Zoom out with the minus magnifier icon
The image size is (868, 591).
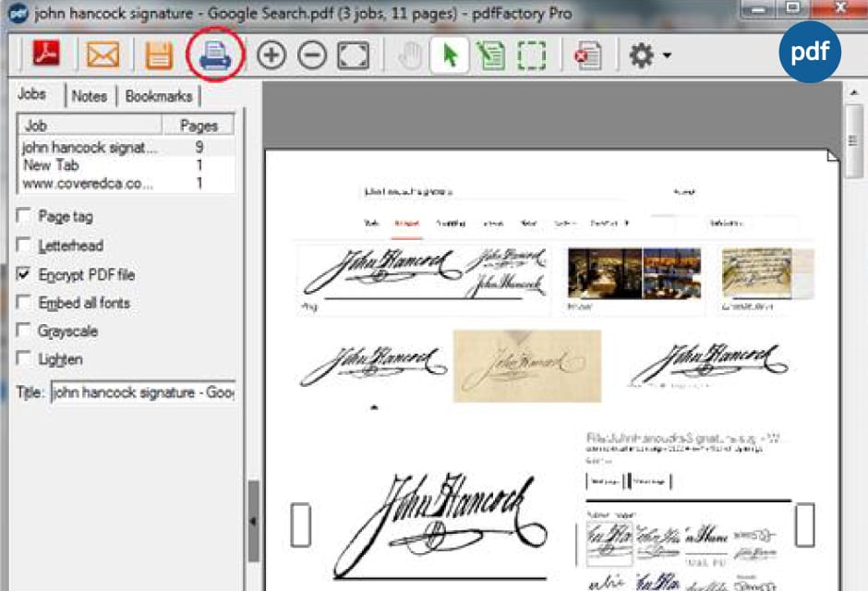[311, 54]
